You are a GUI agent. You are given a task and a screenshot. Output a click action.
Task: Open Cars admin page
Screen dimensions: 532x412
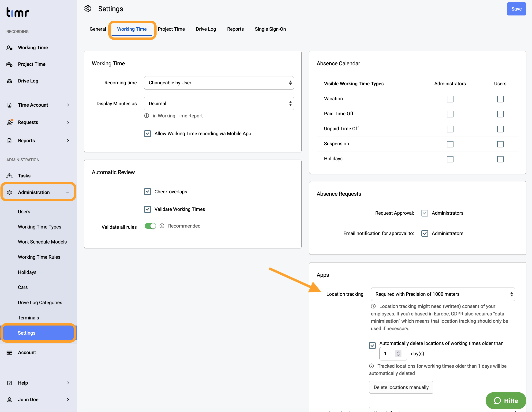pyautogui.click(x=23, y=288)
